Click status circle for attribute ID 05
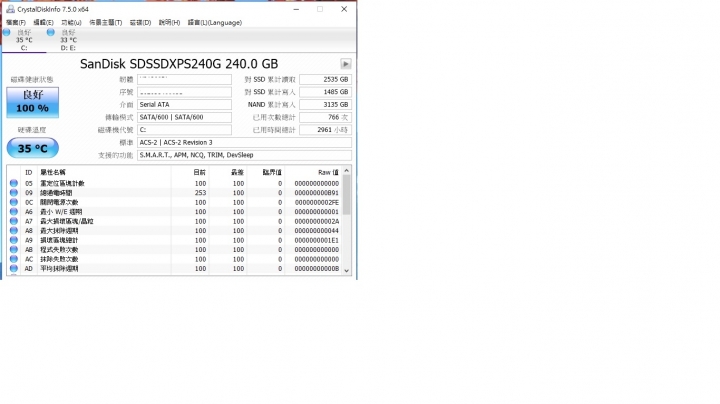This screenshot has width=720, height=404. 14,183
